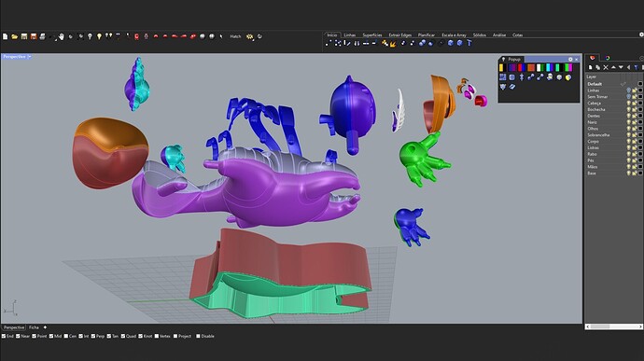Click the layer filter funnel icon
Screen dimensions: 644x361
coord(637,67)
